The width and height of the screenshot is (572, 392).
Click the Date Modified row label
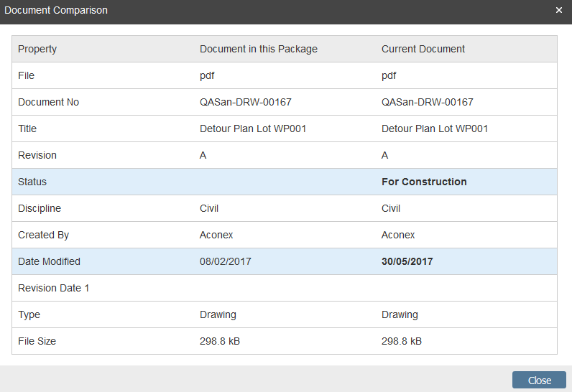(49, 261)
